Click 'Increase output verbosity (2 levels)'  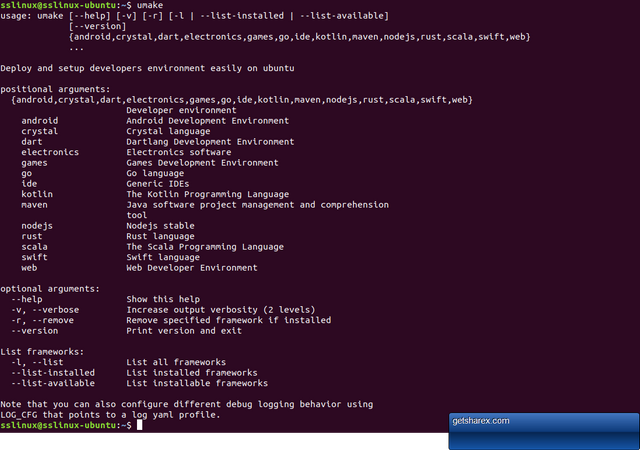click(x=221, y=310)
